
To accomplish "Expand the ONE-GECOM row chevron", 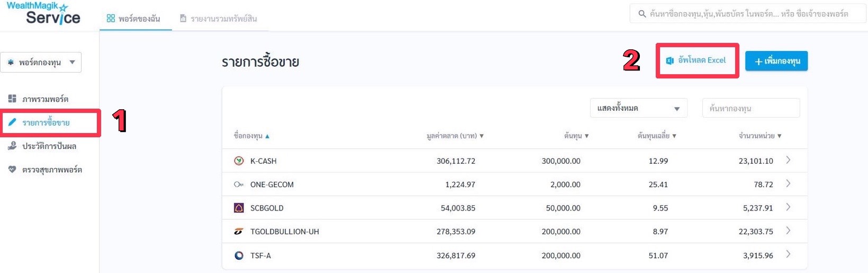I will [788, 183].
